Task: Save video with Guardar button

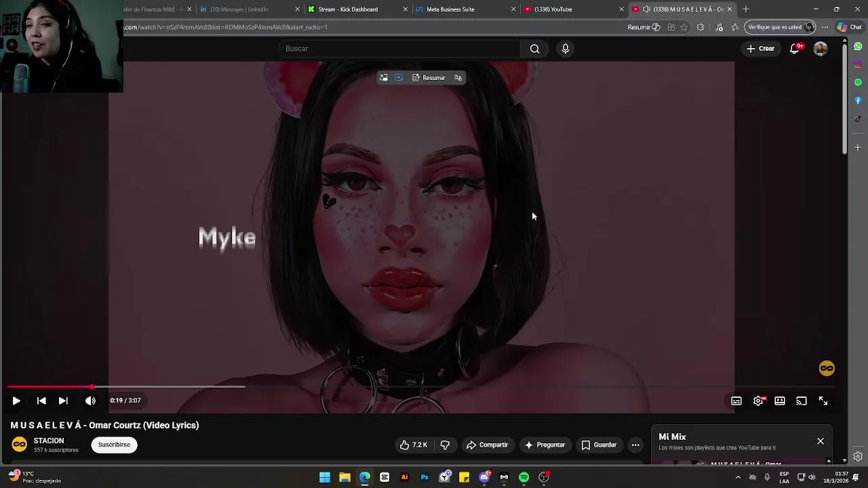Action: (x=599, y=445)
